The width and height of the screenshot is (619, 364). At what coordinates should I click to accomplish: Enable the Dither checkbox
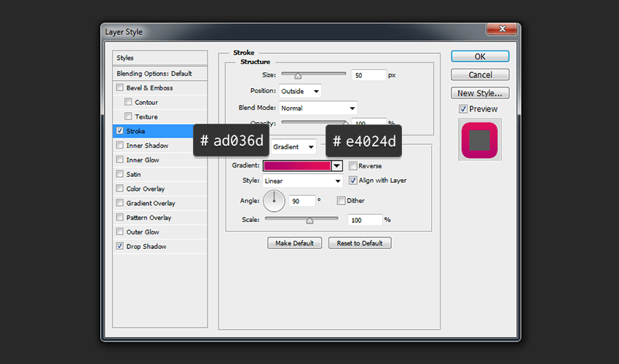point(341,201)
